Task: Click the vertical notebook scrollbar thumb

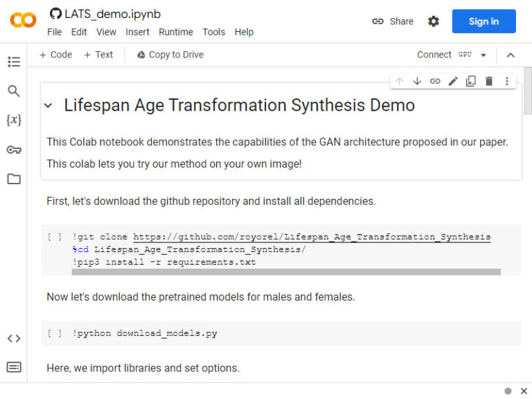Action: (528, 91)
